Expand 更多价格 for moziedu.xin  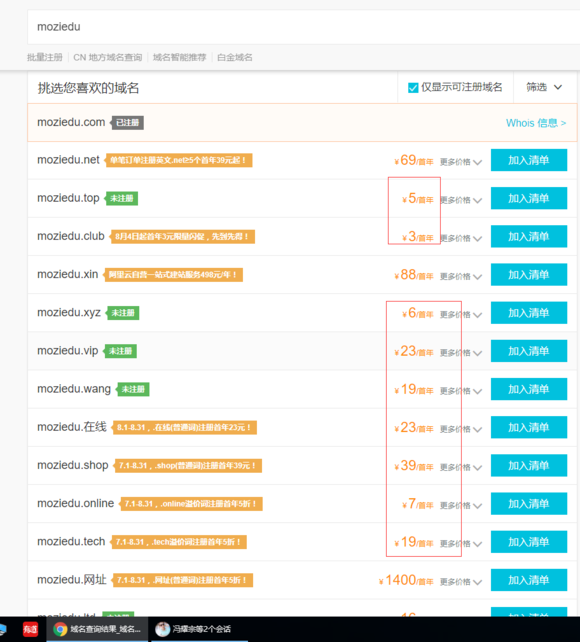pos(461,276)
